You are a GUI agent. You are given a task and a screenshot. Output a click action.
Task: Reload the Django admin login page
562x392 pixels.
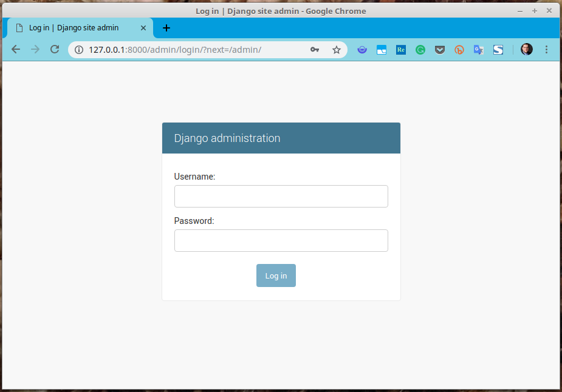[x=55, y=49]
